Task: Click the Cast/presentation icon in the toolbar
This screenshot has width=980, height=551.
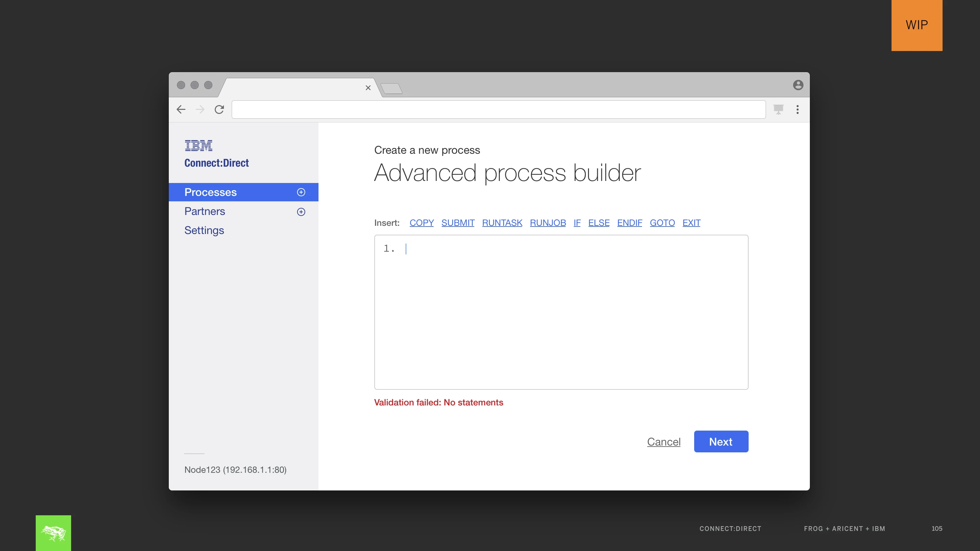Action: (778, 110)
